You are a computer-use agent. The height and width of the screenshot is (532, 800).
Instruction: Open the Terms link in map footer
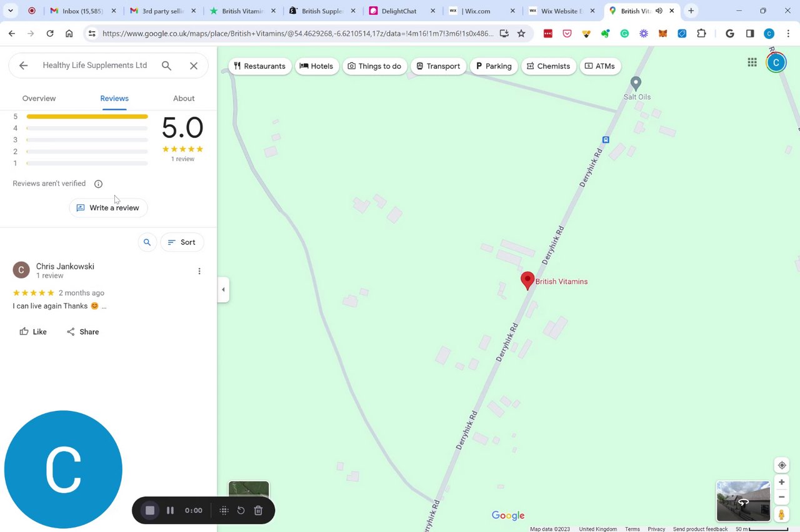[x=632, y=529]
